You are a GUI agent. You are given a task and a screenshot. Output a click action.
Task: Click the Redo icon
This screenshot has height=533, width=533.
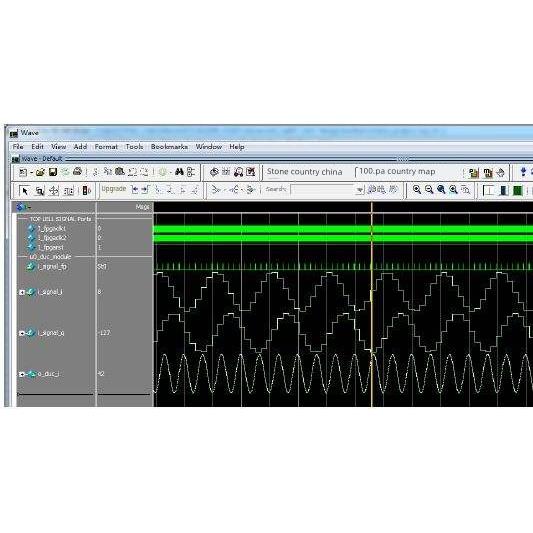[144, 172]
